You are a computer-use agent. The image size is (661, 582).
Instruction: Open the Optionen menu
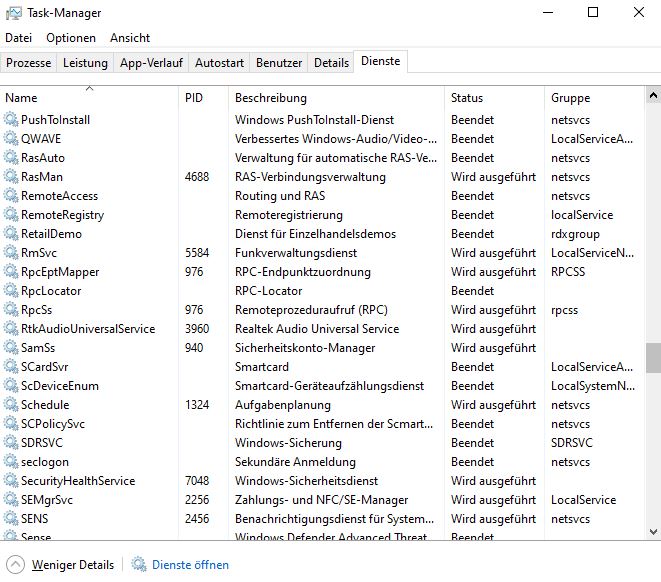pos(71,38)
